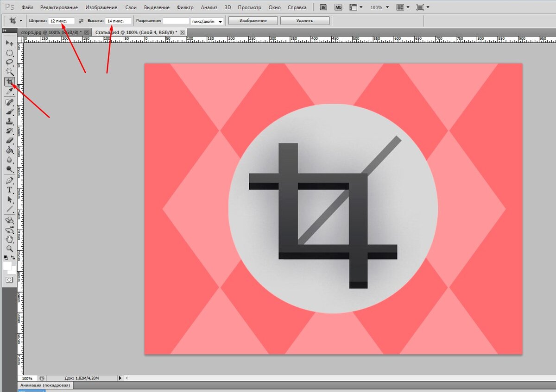Select the Hand tool

(x=9, y=239)
